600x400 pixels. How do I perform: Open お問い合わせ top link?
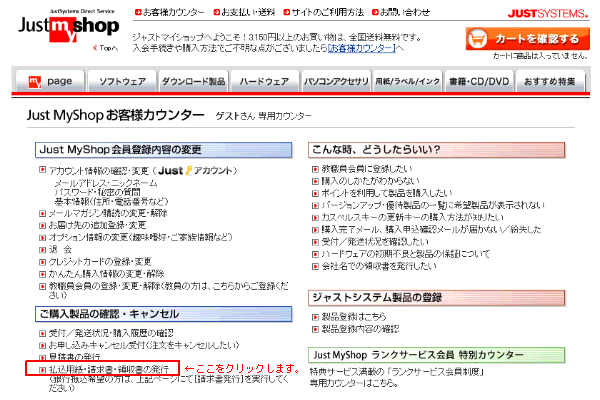(401, 12)
